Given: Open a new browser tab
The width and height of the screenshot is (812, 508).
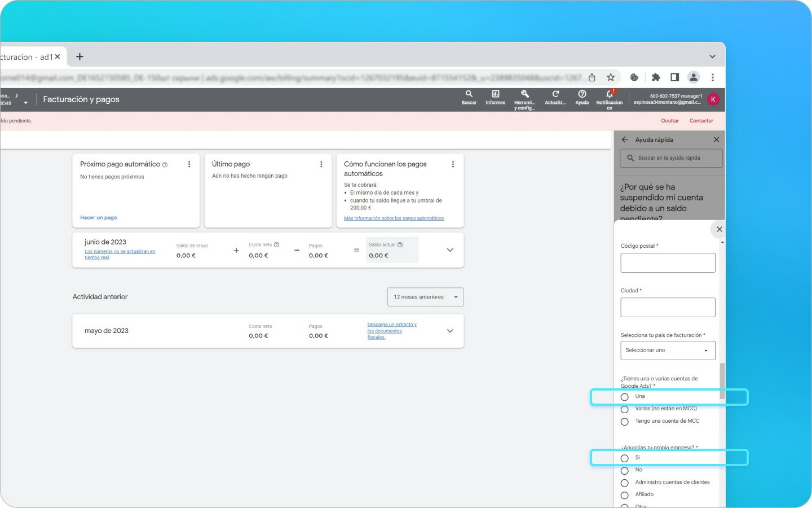Looking at the screenshot, I should coord(80,56).
